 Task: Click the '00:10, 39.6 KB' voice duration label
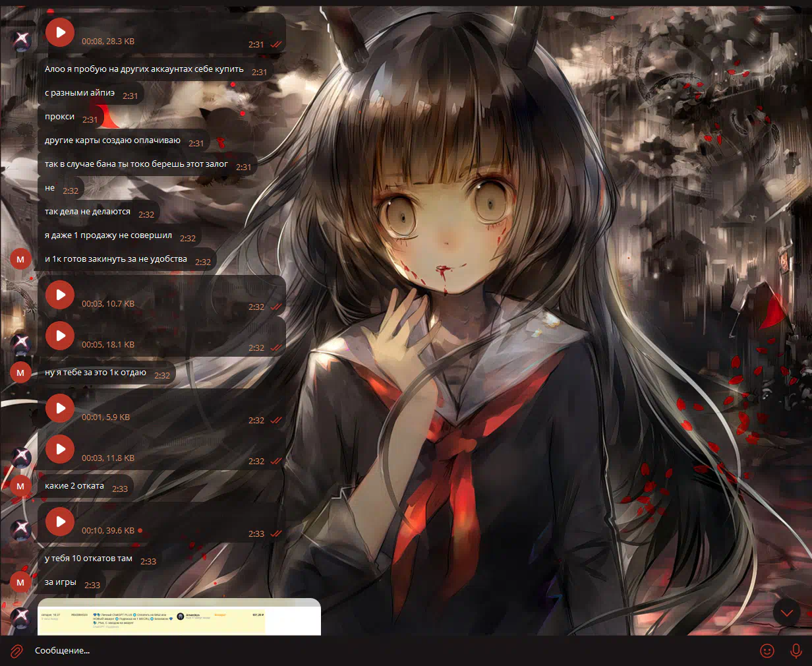coord(108,530)
